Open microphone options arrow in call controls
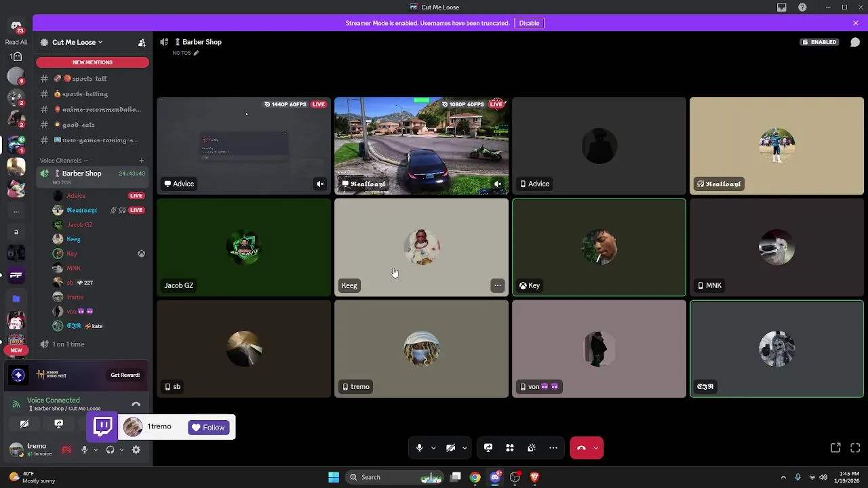This screenshot has width=868, height=488. coord(433,448)
